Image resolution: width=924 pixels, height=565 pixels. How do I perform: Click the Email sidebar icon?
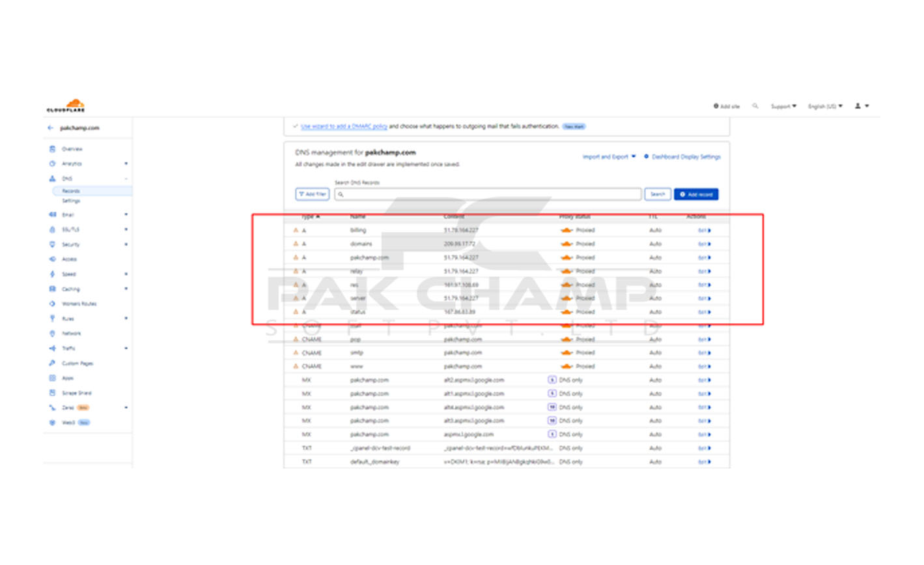tap(52, 214)
